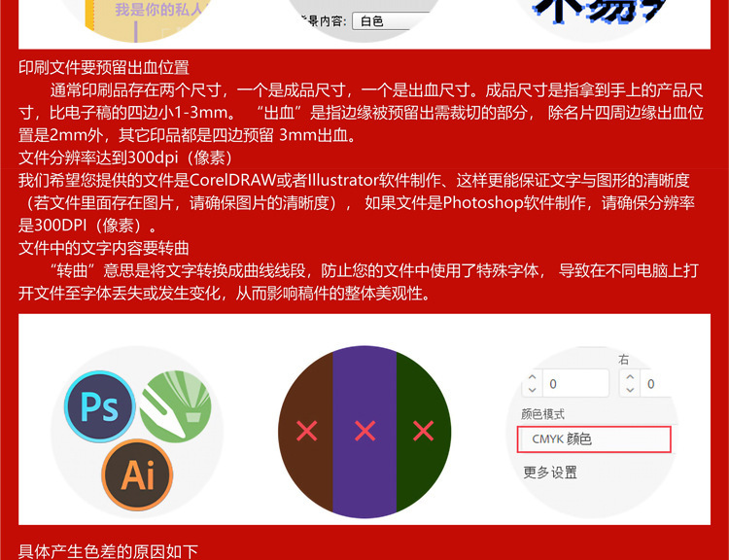Open the 白色 background content dropdown
Screen dimensions: 729x560
tap(393, 21)
